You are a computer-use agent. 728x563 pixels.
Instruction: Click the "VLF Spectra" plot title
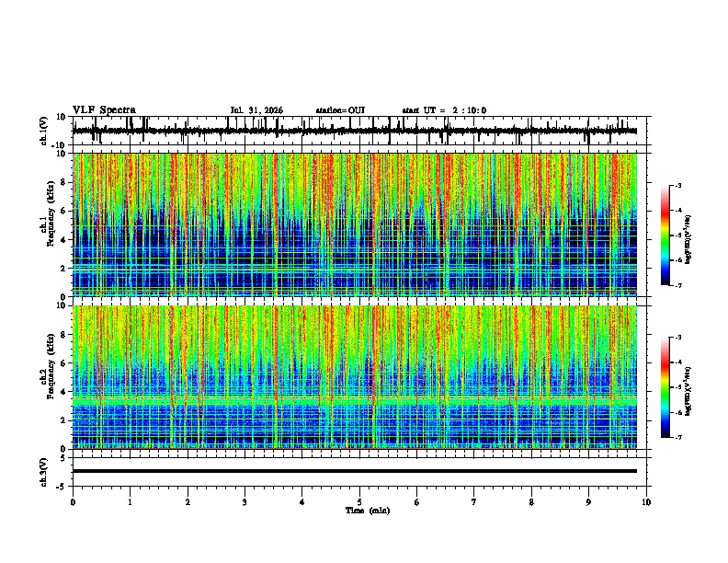pyautogui.click(x=104, y=110)
